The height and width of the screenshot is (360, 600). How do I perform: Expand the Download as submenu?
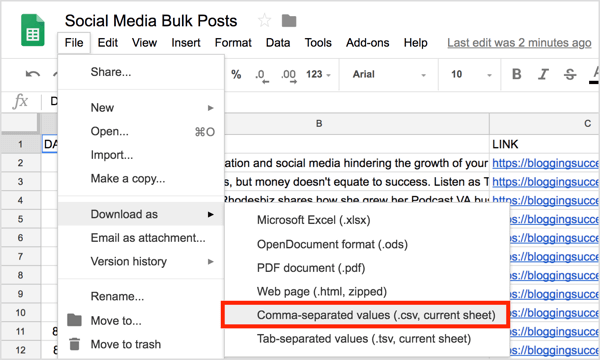(141, 214)
